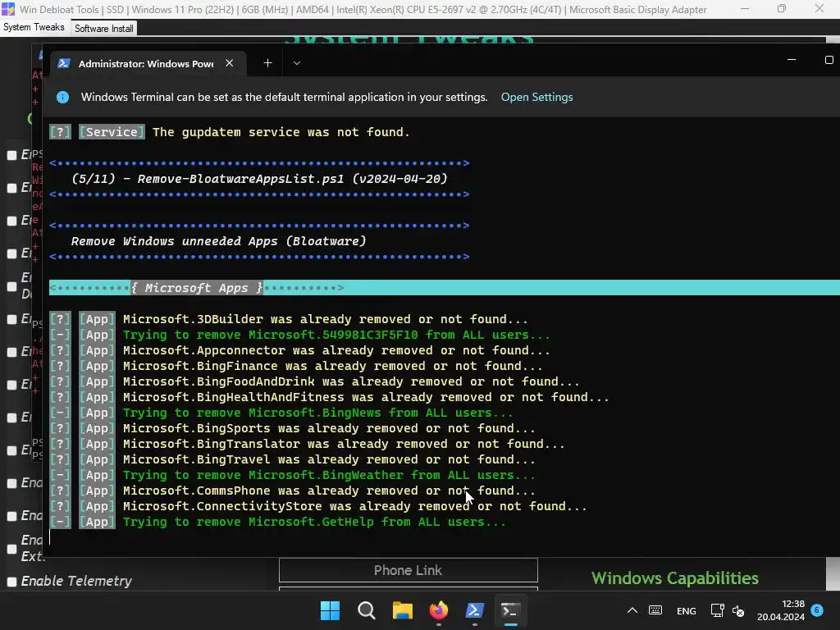Screen dimensions: 840x630
Task: Expand the terminal new-tab dropdown chevron
Action: 297,63
